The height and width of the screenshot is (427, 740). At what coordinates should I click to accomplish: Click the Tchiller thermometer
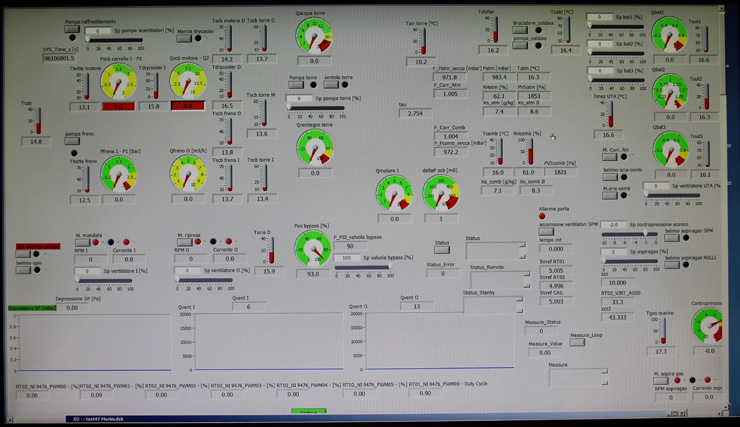coord(494,30)
